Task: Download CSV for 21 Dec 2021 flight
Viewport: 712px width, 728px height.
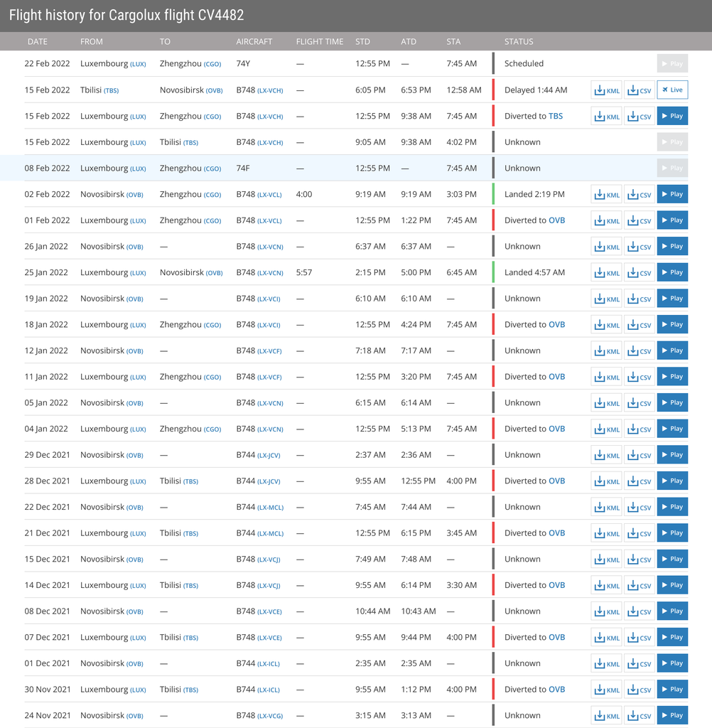Action: (x=639, y=533)
